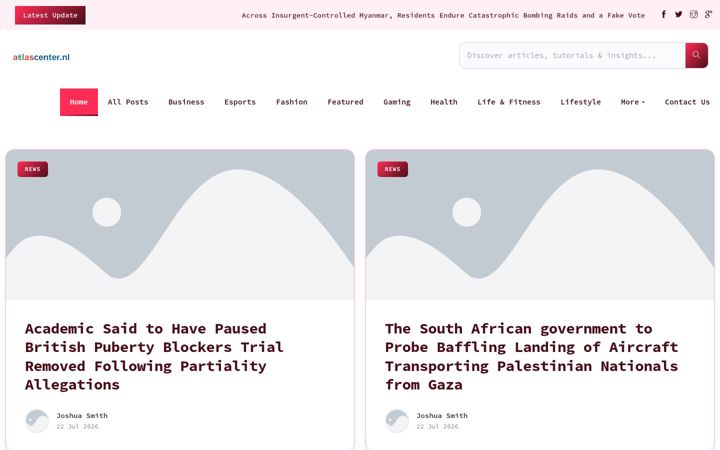Click NEWS tag on South African article

point(393,169)
